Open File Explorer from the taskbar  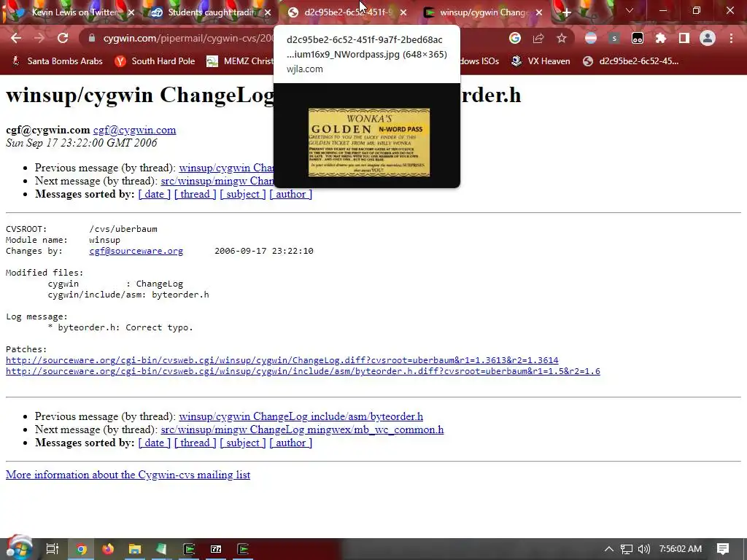click(x=135, y=549)
